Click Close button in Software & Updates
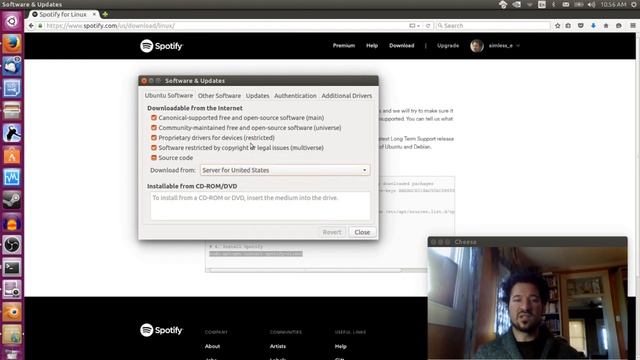This screenshot has width=640, height=360. [x=362, y=232]
